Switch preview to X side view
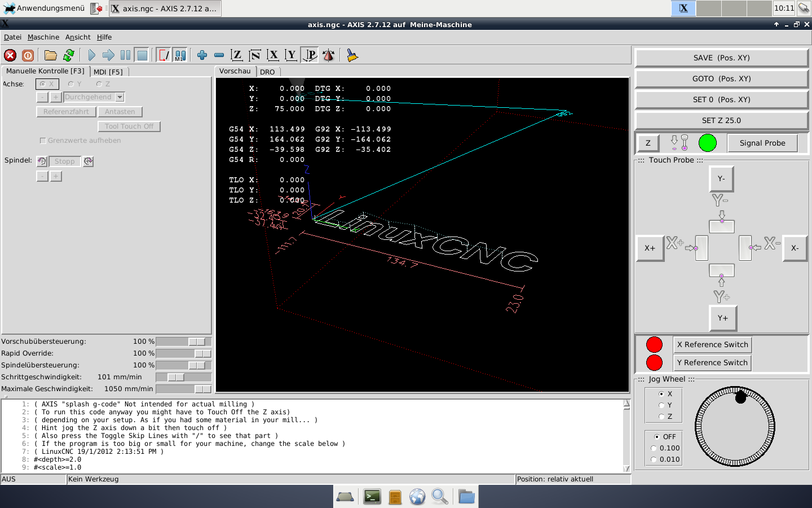Viewport: 812px width, 508px height. point(273,55)
